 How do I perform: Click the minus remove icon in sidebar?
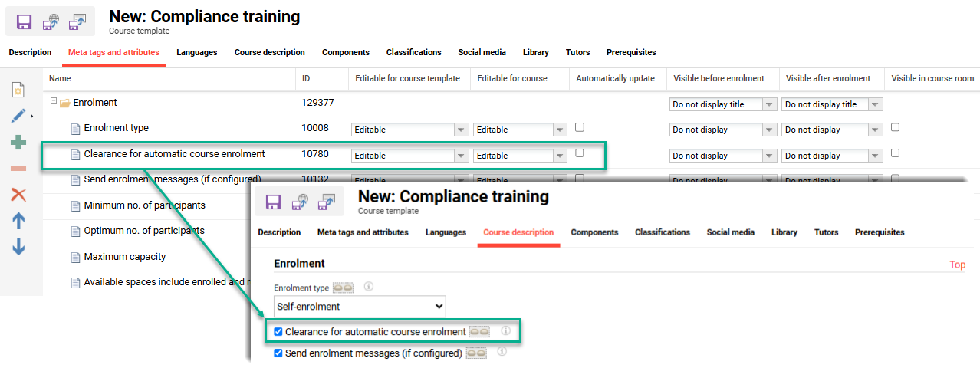pyautogui.click(x=18, y=169)
